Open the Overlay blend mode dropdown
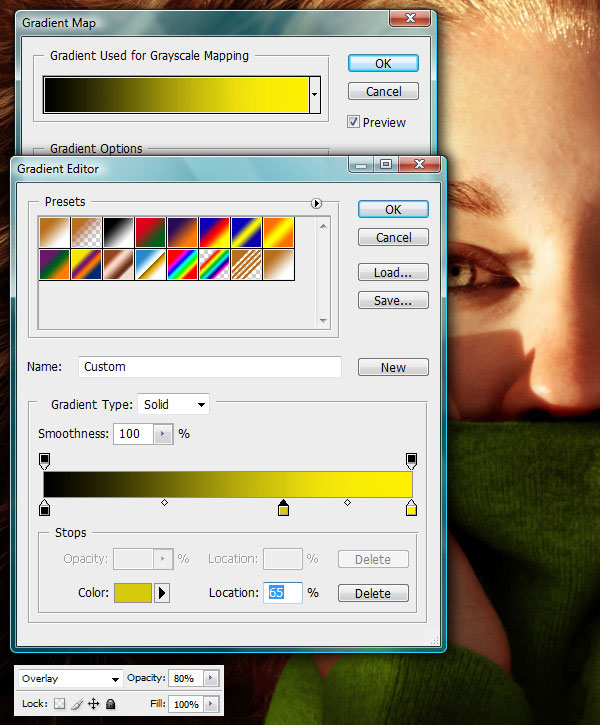 (x=70, y=679)
